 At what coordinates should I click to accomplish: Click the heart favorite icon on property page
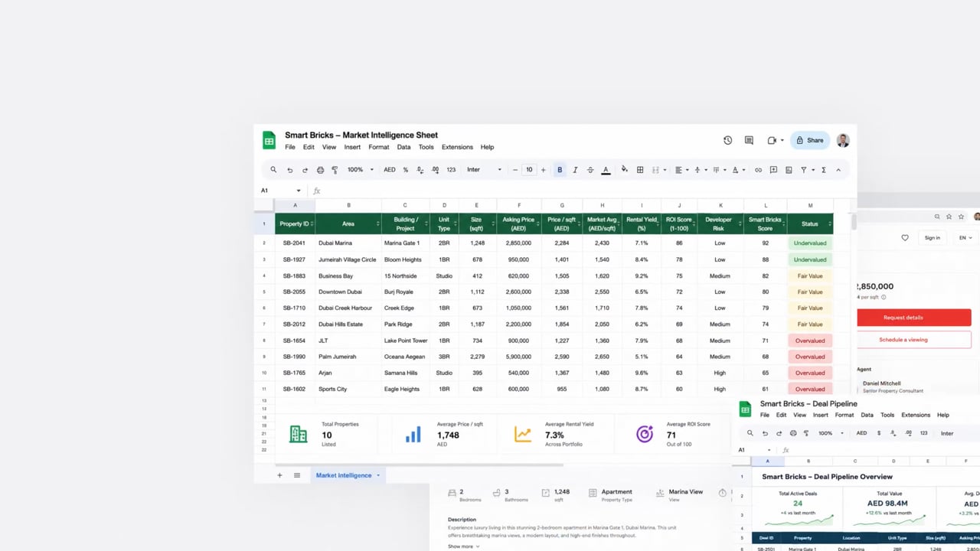905,238
